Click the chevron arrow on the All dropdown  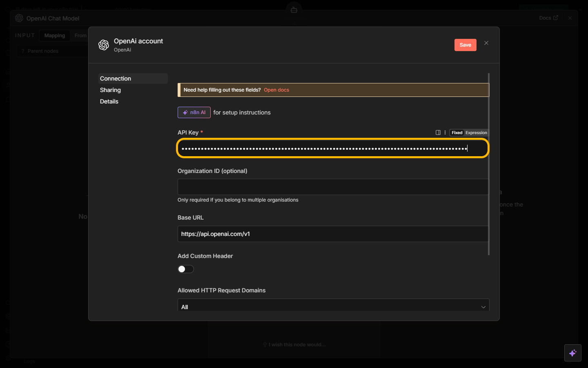(483, 307)
